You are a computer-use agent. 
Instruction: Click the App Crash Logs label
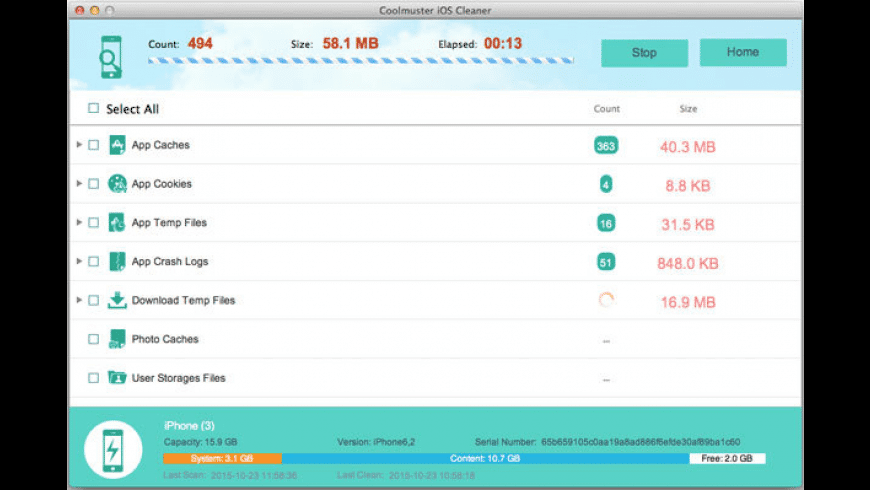click(170, 261)
